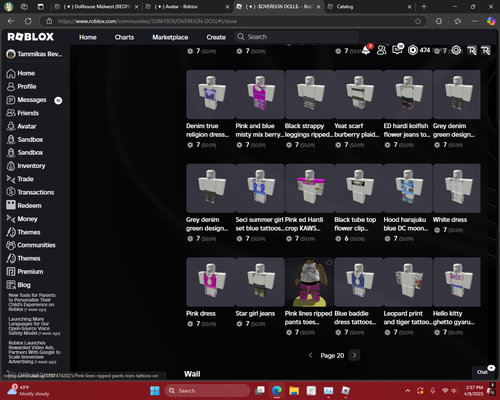
Task: Open the Chat panel button
Action: point(483,372)
